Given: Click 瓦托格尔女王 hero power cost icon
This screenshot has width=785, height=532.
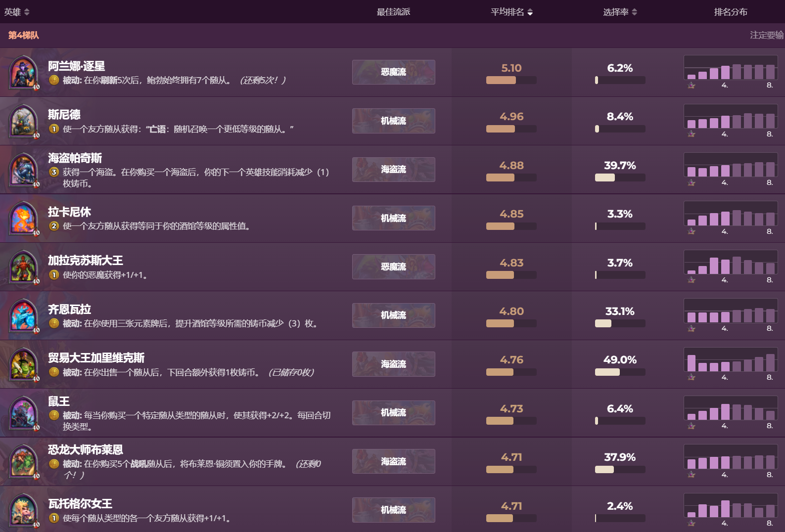Looking at the screenshot, I should coord(54,518).
